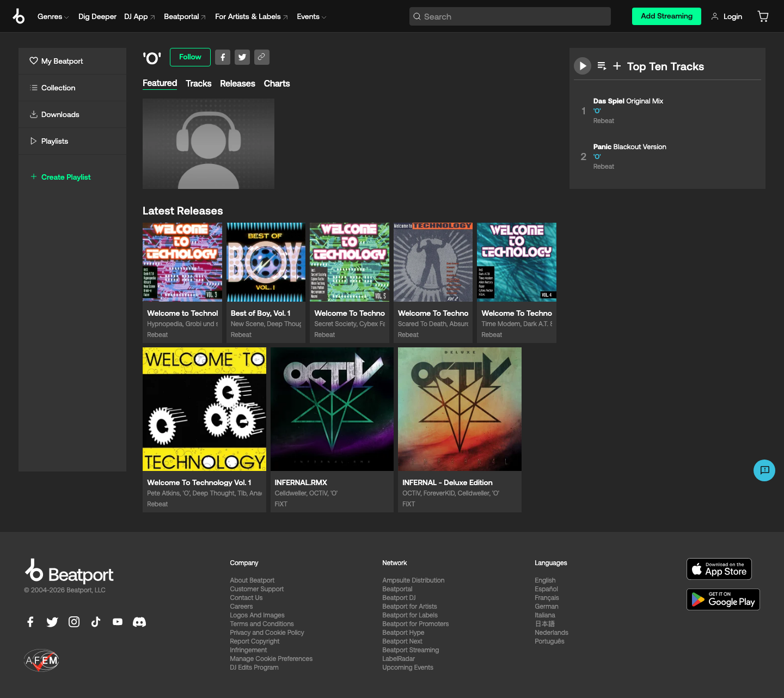Open Manage Cookie Preferences link
The height and width of the screenshot is (698, 784).
[271, 659]
